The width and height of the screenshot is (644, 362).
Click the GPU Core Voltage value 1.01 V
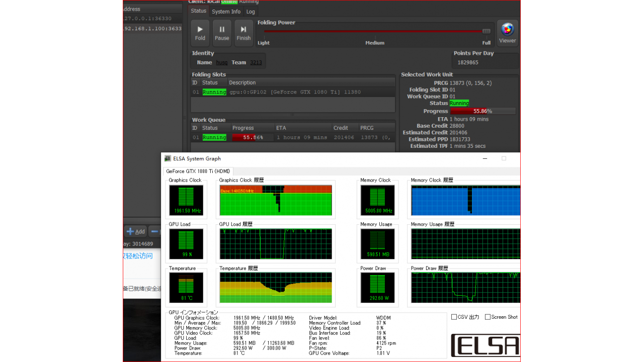pos(383,353)
